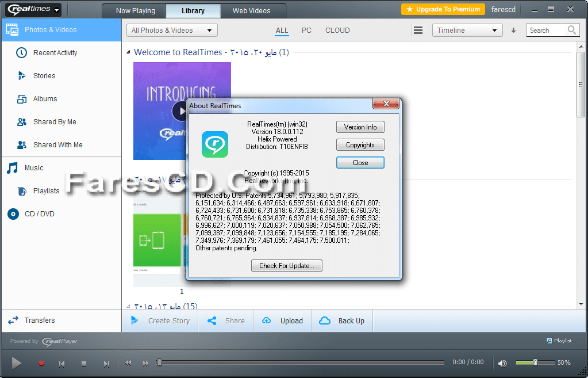The image size is (588, 378).
Task: Open the Web Videos tab
Action: pyautogui.click(x=251, y=11)
